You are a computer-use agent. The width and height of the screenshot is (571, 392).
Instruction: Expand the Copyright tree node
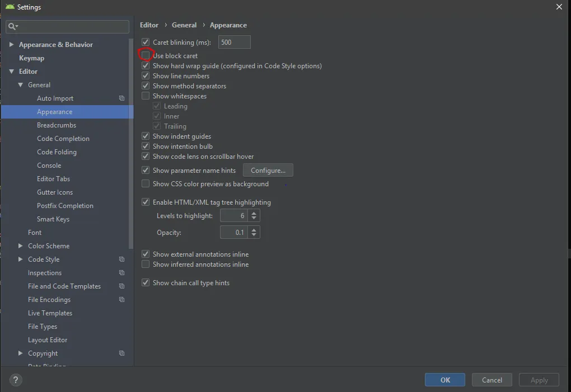tap(20, 353)
